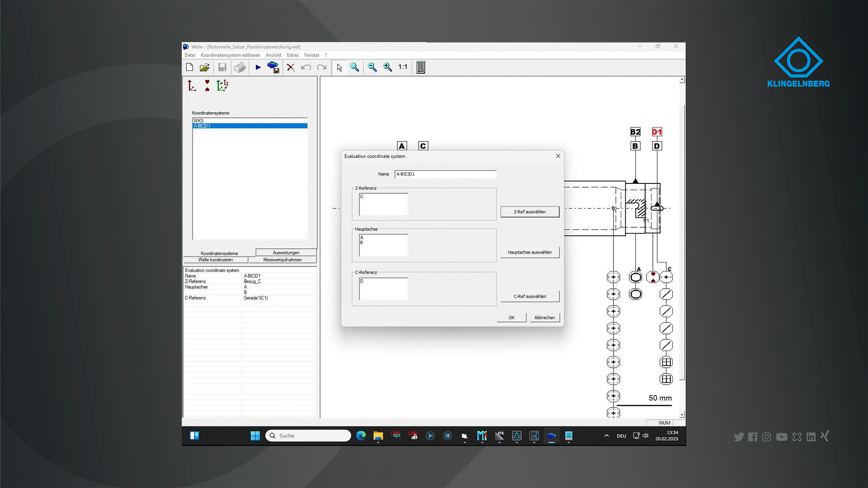Reset the view with the 1:1 button
The height and width of the screenshot is (488, 868).
click(403, 67)
